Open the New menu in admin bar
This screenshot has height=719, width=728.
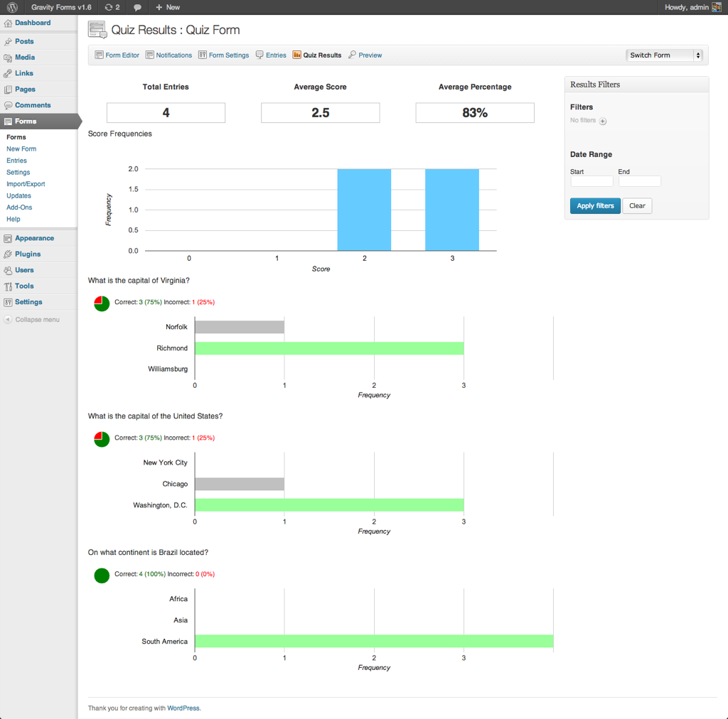[x=168, y=7]
